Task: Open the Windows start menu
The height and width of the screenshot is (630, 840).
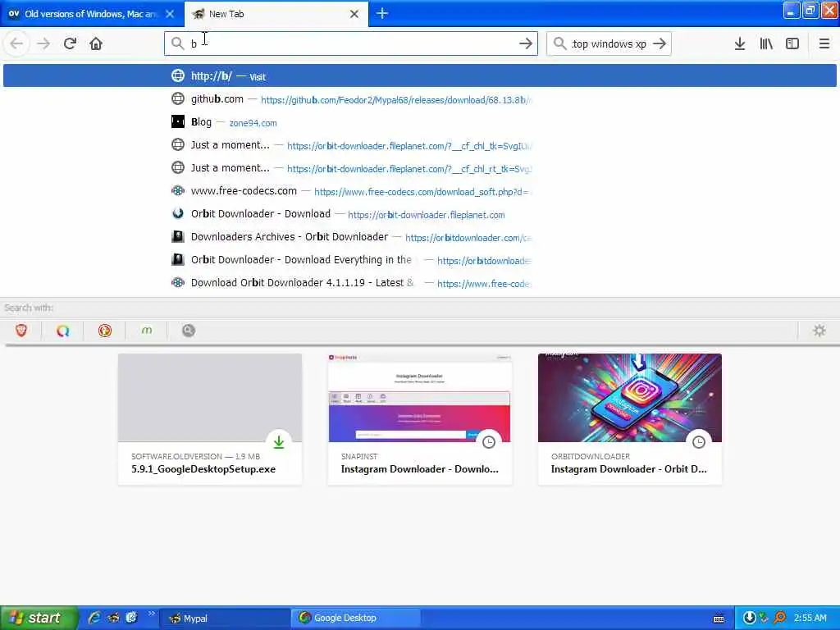Action: coord(38,618)
